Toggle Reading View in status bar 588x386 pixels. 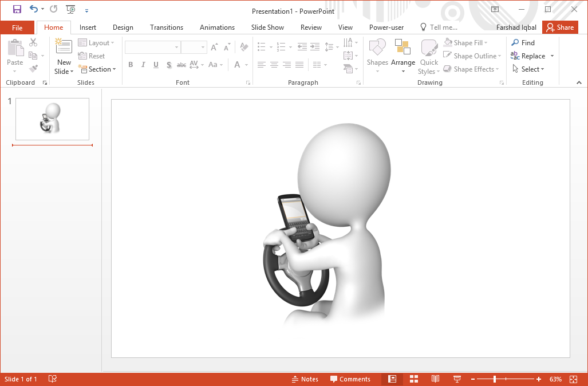pos(435,379)
